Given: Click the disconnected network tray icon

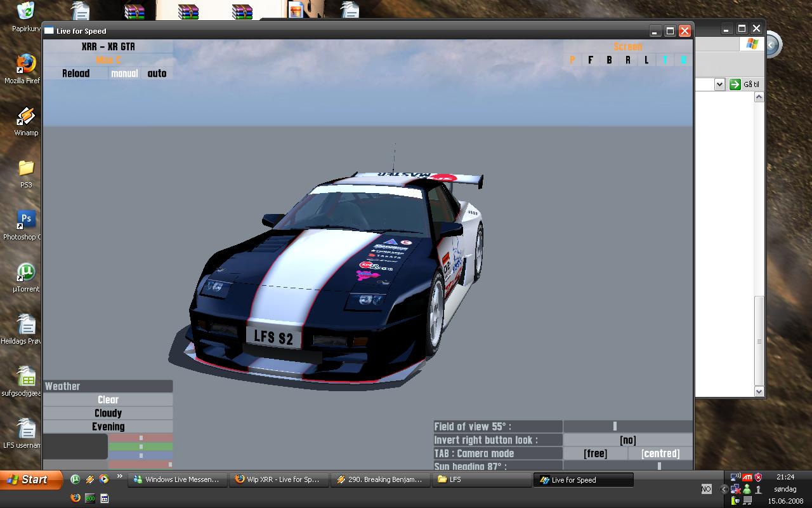Looking at the screenshot, I should click(735, 489).
